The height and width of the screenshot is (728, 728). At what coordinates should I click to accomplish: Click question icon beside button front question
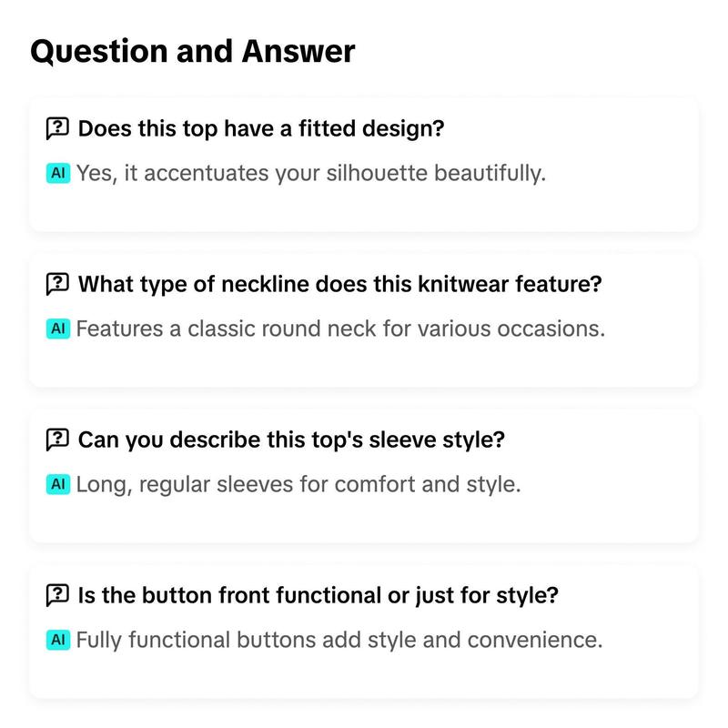[57, 595]
